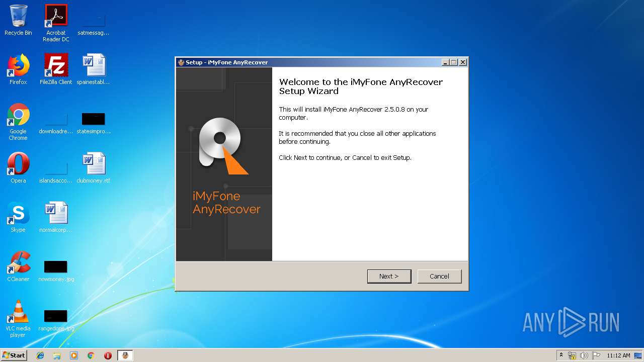Viewport: 644px width, 362px height.
Task: Open Action Center flag icon
Action: click(x=596, y=355)
